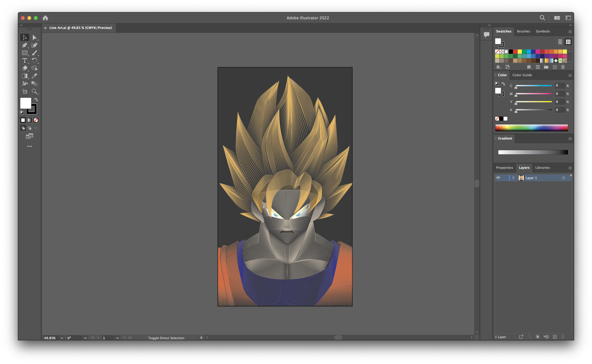Select the Type tool
The height and width of the screenshot is (364, 592).
coord(25,60)
